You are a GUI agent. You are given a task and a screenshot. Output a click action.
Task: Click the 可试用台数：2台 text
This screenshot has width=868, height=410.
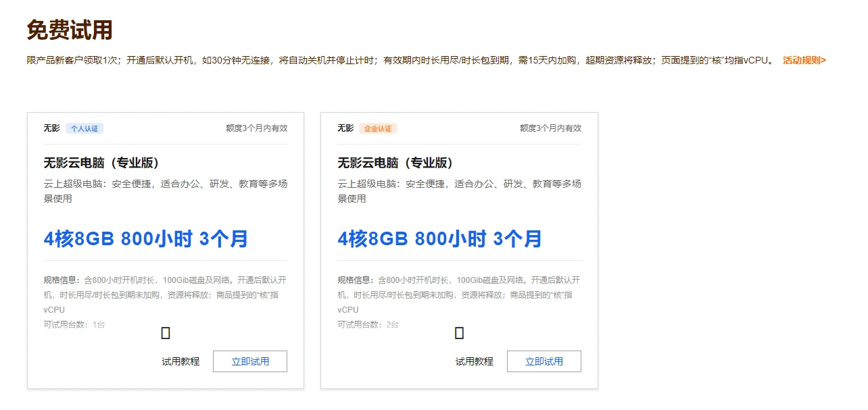point(368,325)
